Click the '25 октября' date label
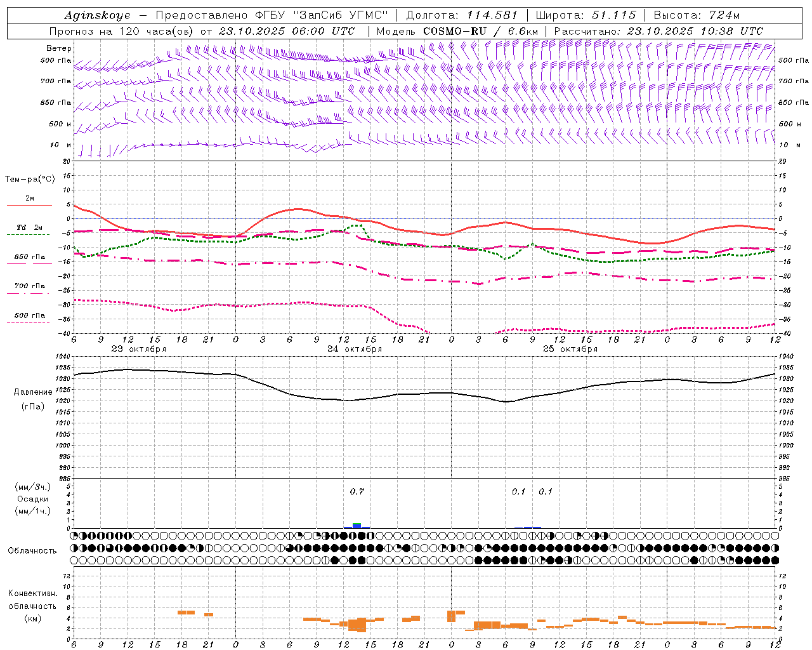Viewport: 812px width, 650px height. click(x=570, y=349)
